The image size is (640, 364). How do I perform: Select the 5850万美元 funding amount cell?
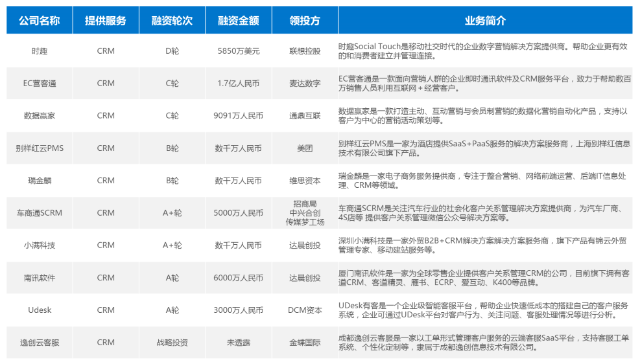point(238,51)
